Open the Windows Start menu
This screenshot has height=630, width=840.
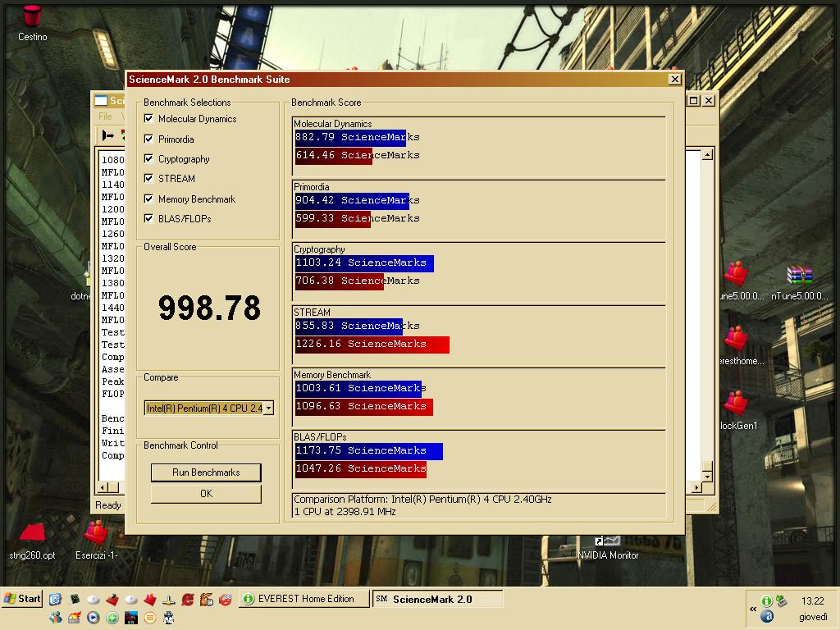22,599
